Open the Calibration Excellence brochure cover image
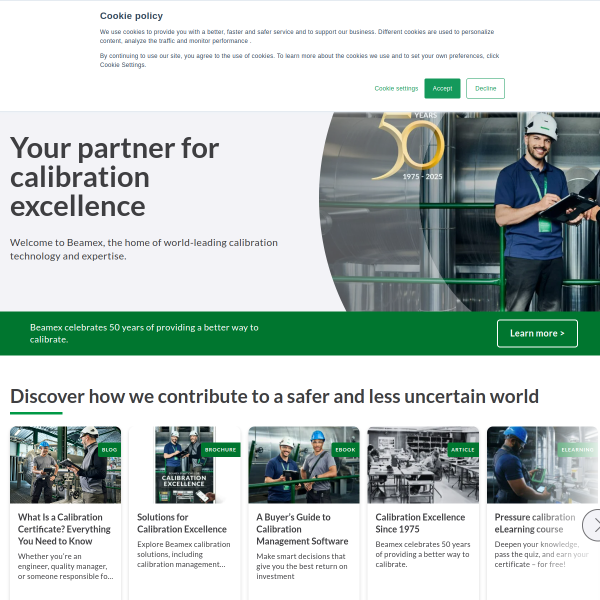The width and height of the screenshot is (600, 600). (x=184, y=465)
